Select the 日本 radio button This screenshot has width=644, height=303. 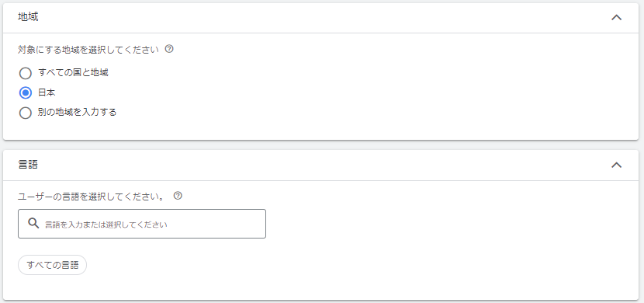click(x=26, y=93)
